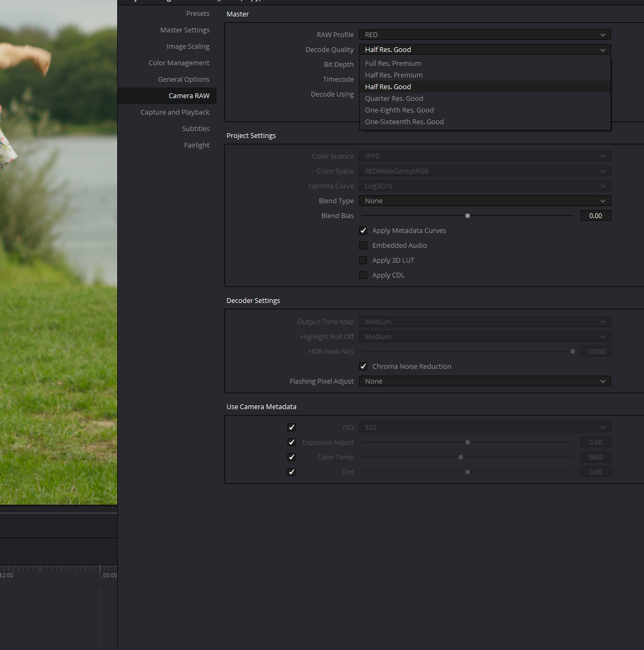
Task: Click the HDR Peak Nits slider handle
Action: (572, 351)
